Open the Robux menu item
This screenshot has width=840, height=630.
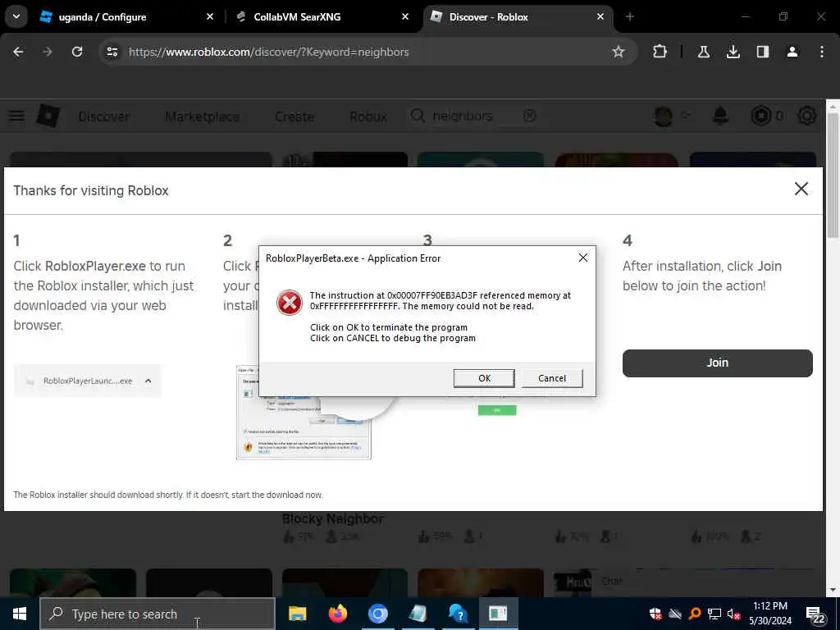pos(368,116)
